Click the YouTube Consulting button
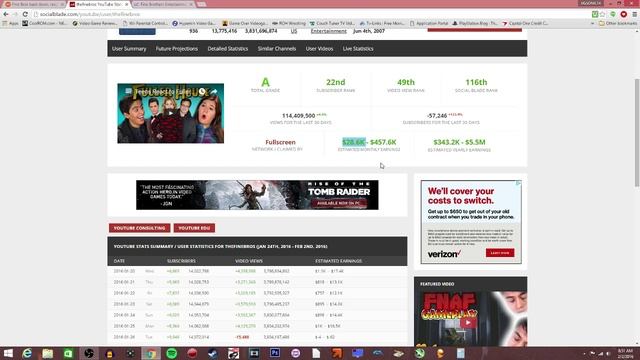Screen dimensions: 640x360 pos(140,228)
